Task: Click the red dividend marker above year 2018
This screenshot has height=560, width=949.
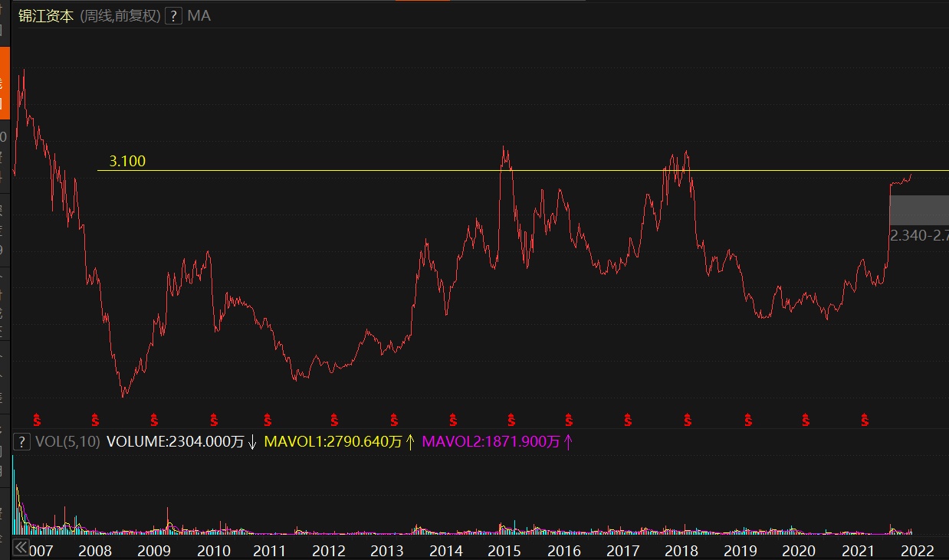Action: pyautogui.click(x=688, y=420)
